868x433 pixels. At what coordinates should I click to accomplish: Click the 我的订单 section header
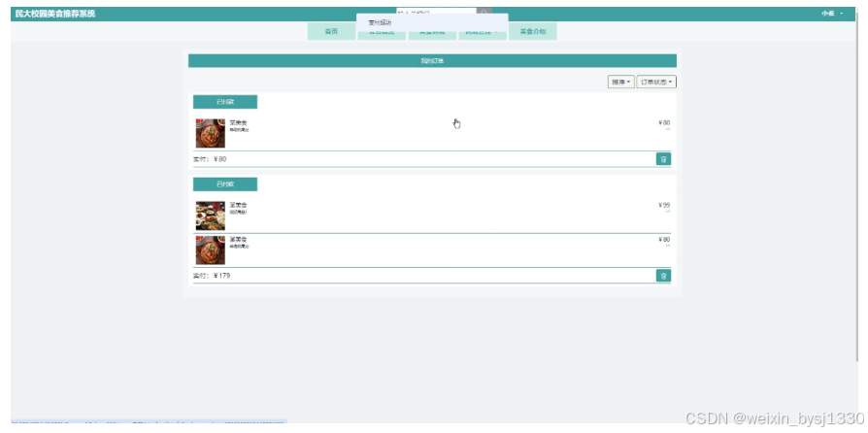(x=432, y=61)
